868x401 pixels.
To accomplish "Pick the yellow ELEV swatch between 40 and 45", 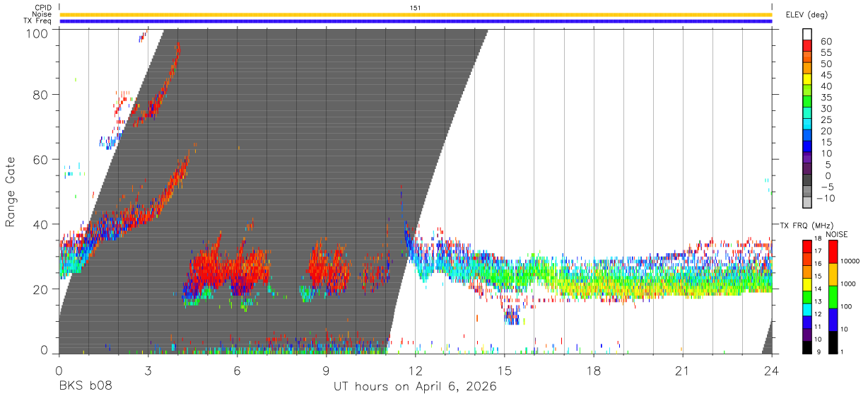I will click(807, 79).
